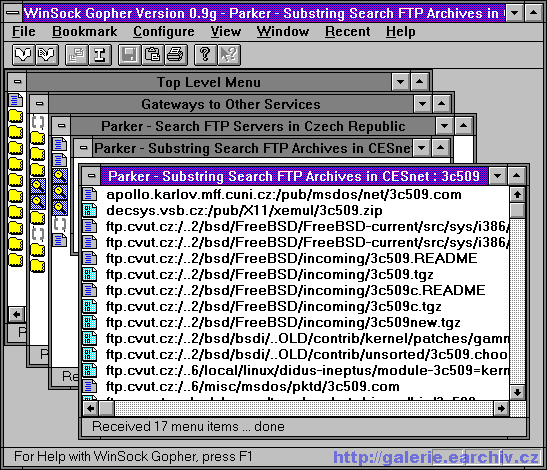Click the results list scroll-left arrow

[90, 408]
